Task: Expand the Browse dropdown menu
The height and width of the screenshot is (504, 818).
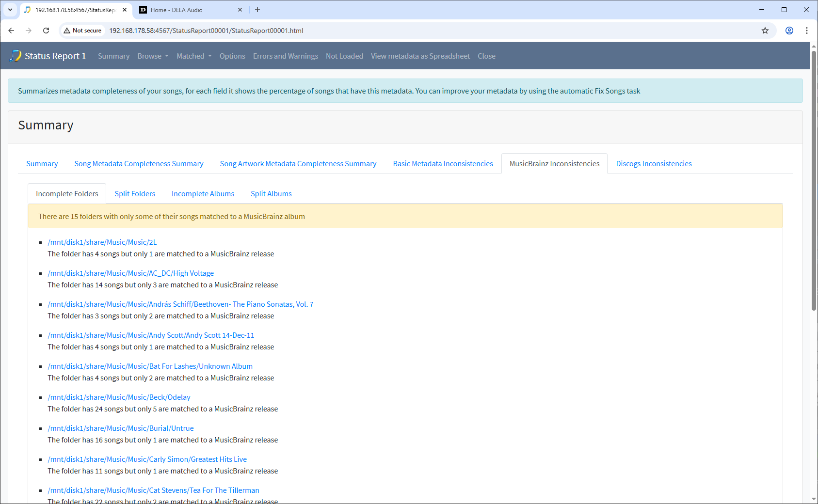Action: (153, 56)
